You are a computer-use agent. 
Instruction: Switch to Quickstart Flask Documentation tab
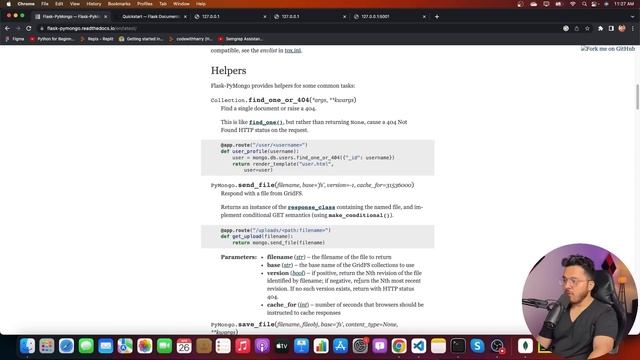[x=150, y=17]
